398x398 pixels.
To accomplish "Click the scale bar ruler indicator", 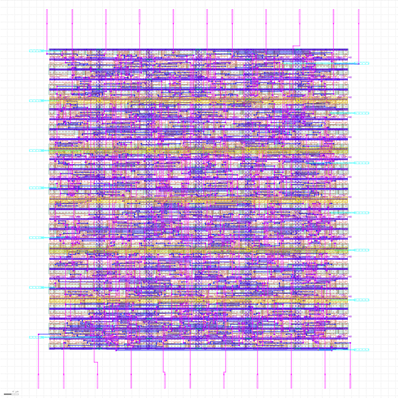I will 11,393.
